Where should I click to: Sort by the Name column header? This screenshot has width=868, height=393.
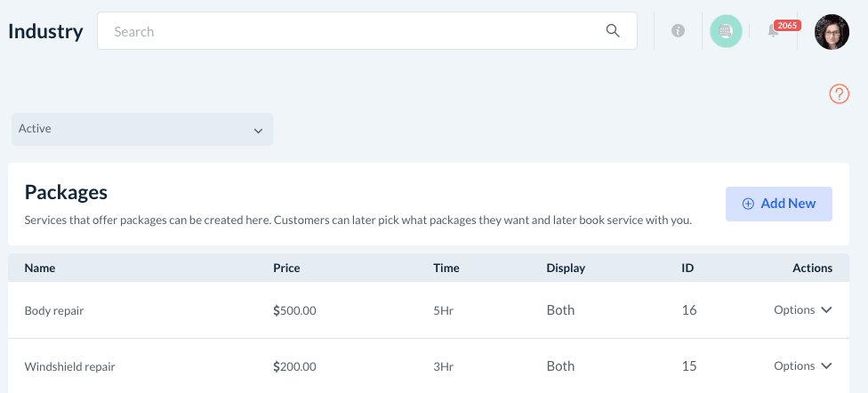tap(40, 268)
